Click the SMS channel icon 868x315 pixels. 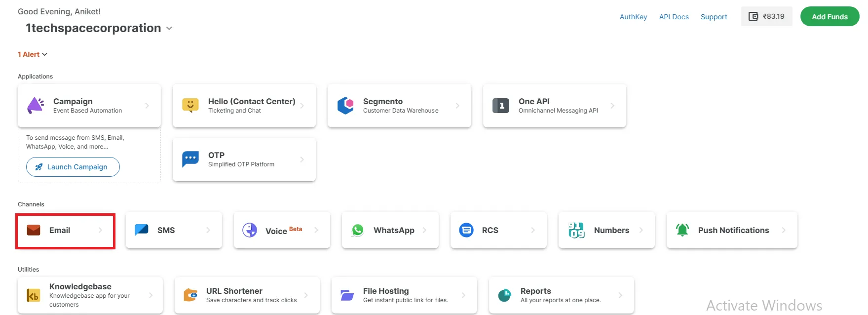(142, 230)
